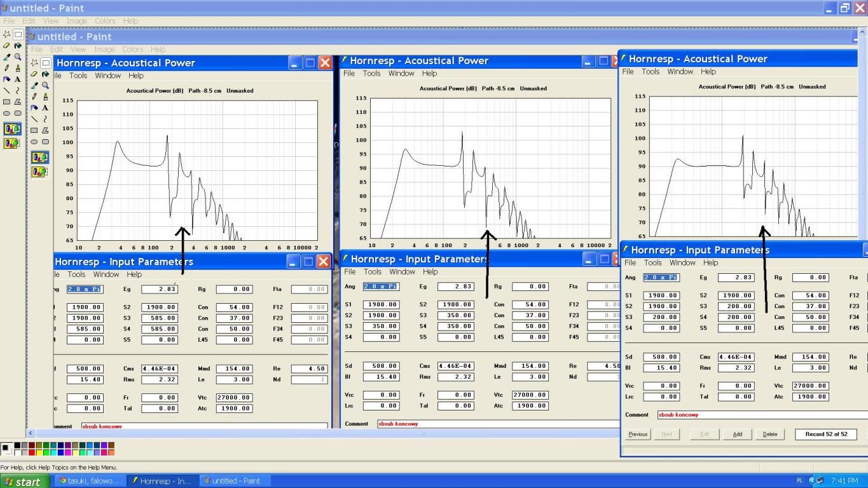Screen dimensions: 868x488
Task: Click the Delete button in right Hornresp window
Action: click(x=770, y=435)
